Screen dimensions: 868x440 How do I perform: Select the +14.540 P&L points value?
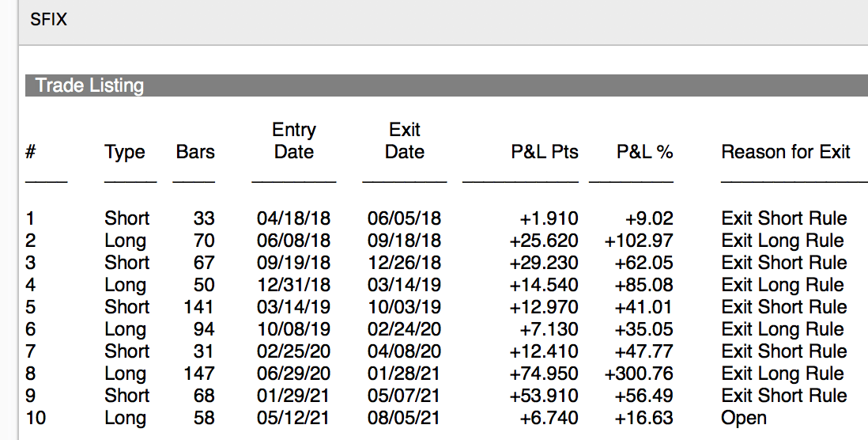pyautogui.click(x=544, y=285)
